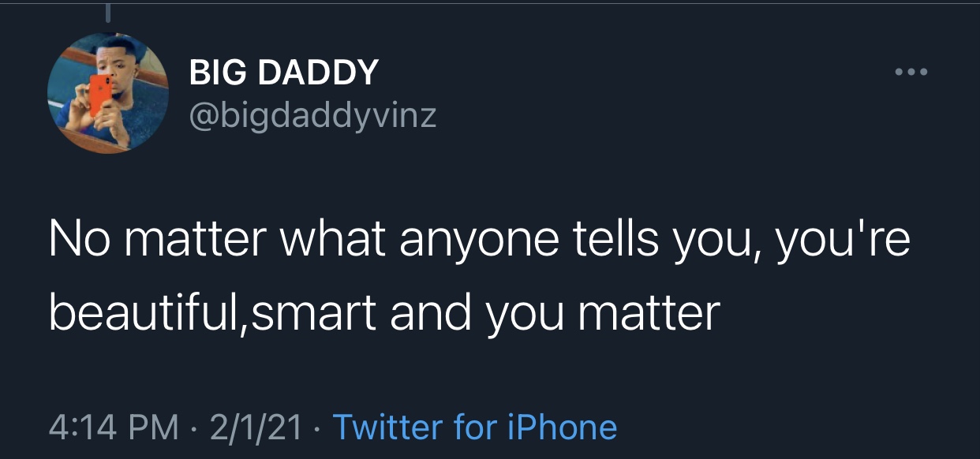Click the word "iPhone" in the source label

click(x=563, y=427)
